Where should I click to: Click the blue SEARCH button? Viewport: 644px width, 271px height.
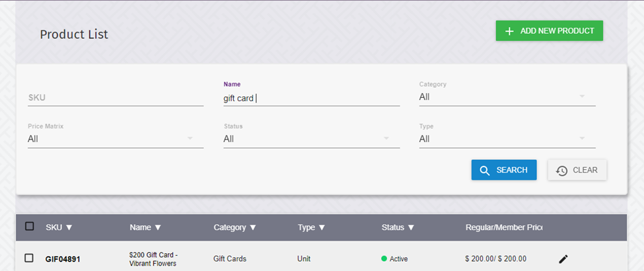(504, 171)
